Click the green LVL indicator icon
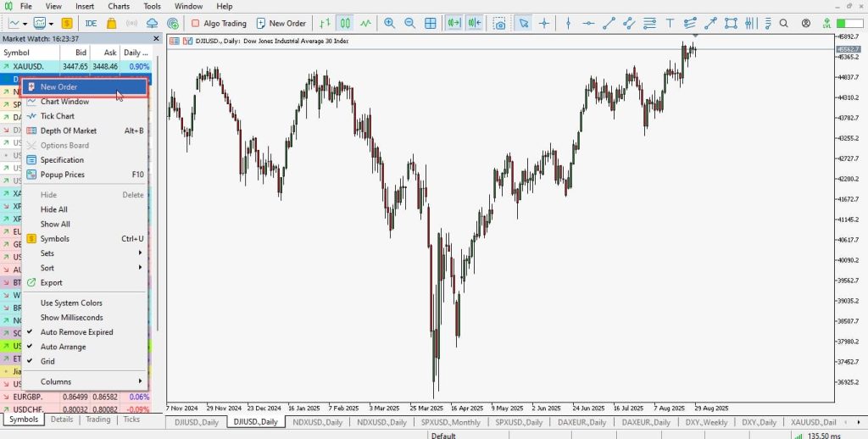Image resolution: width=868 pixels, height=439 pixels. (826, 23)
